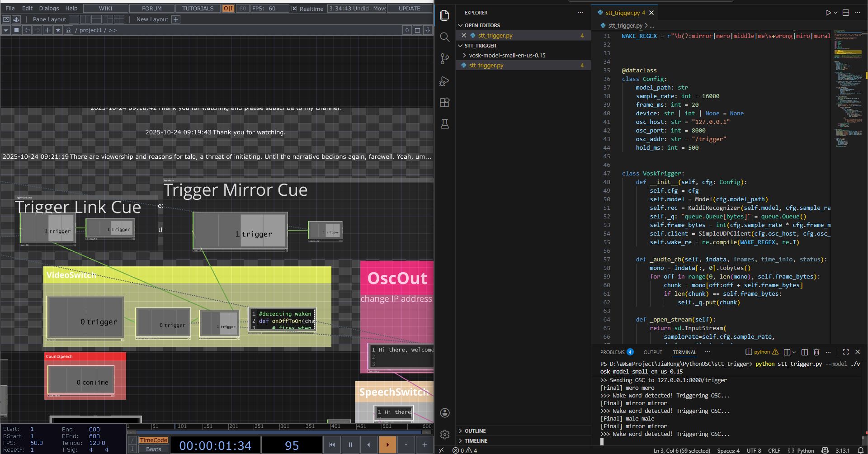Open terminal launch profile dropdown

tap(794, 352)
